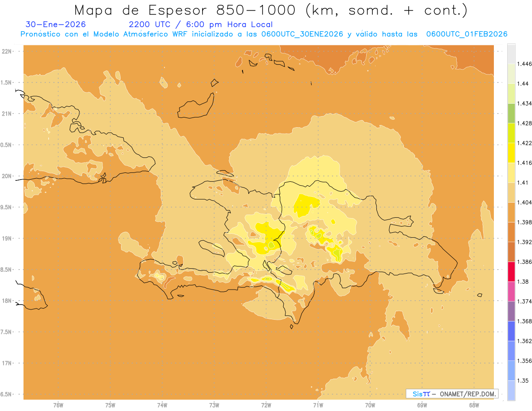Click the valid-until '0600UTC_01FEB2026' text
The image size is (532, 411).
tap(466, 34)
